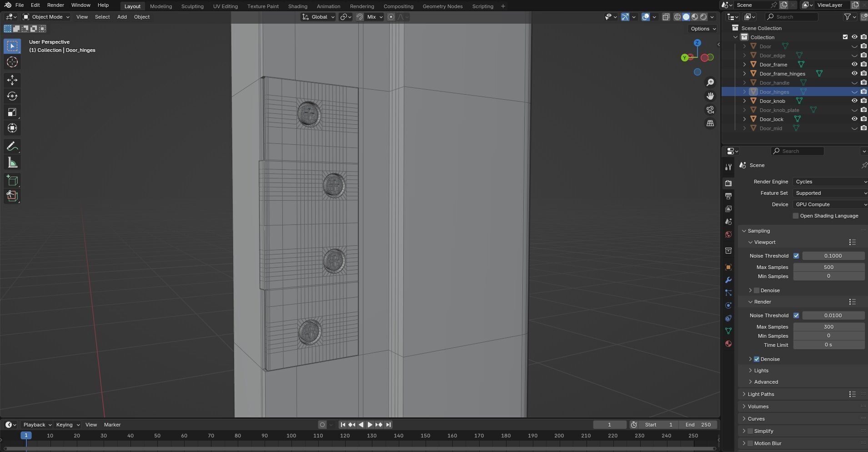The width and height of the screenshot is (868, 452).
Task: Disable the Render Denoise checkbox
Action: coord(757,359)
